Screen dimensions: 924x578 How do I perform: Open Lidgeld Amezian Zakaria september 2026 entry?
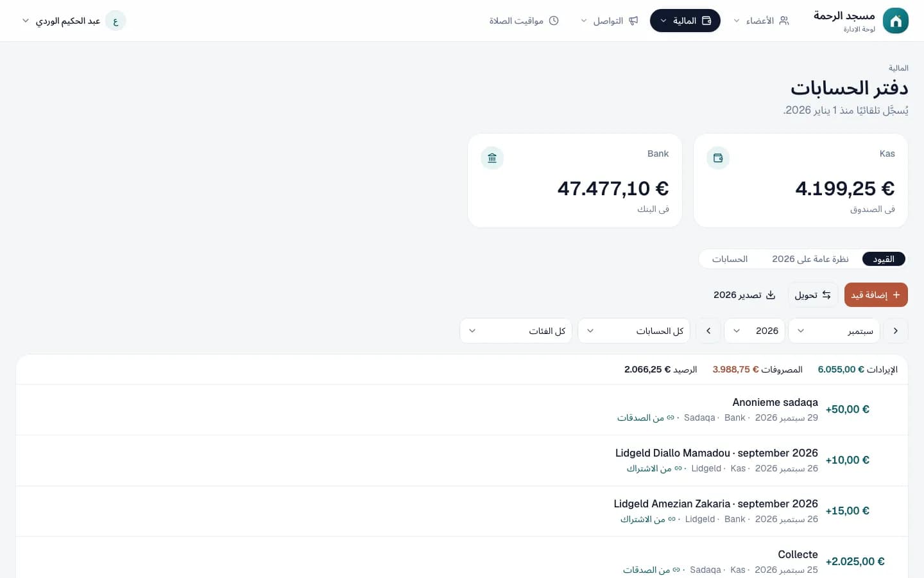462,511
